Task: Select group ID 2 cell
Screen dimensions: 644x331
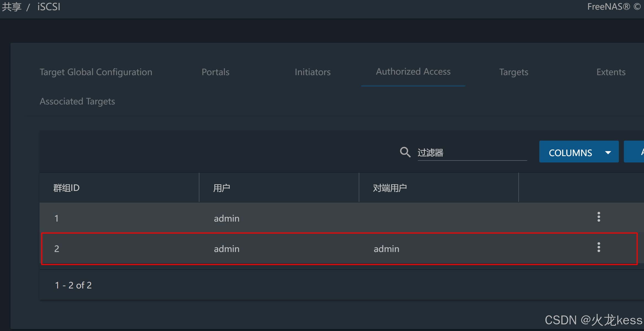Action: point(57,249)
